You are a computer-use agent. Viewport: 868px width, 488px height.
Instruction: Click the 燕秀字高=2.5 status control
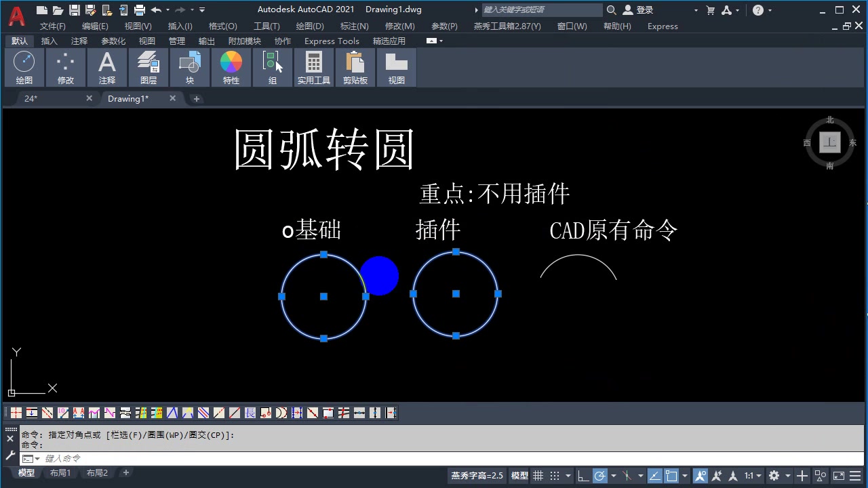(477, 475)
